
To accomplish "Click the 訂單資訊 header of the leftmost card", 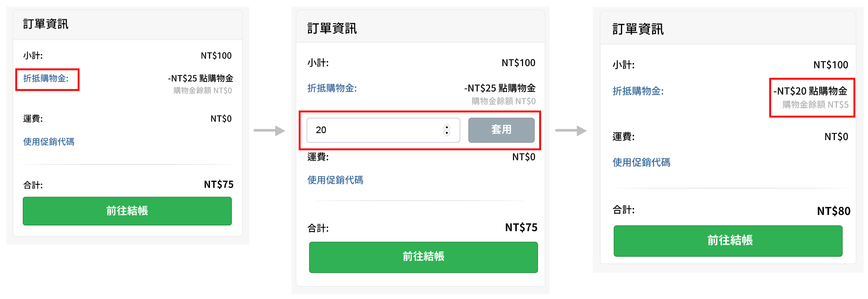I will [46, 24].
